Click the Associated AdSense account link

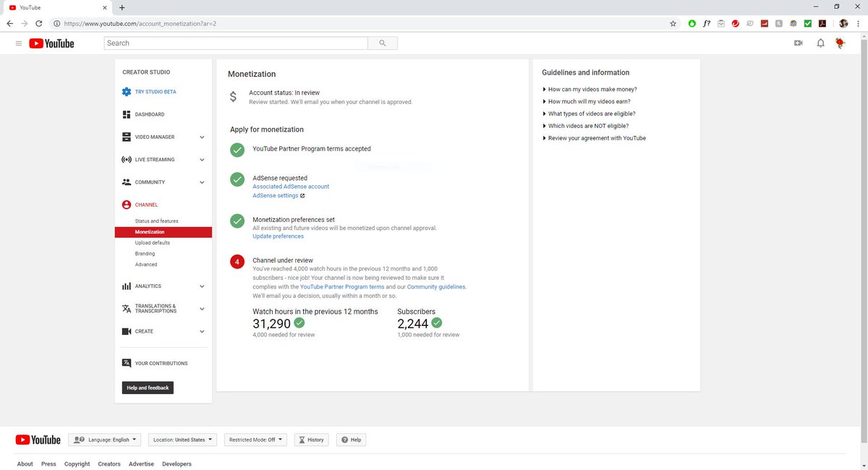point(291,187)
